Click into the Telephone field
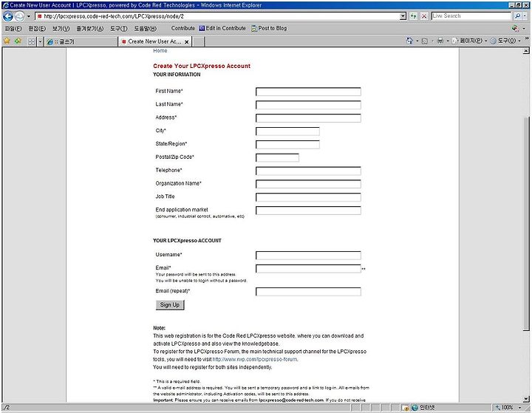 click(x=308, y=171)
